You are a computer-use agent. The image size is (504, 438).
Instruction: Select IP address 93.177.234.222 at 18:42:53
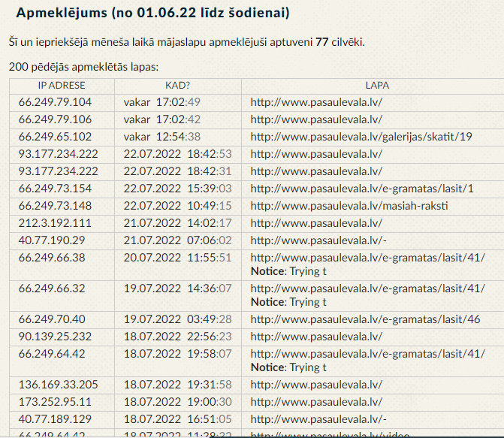[58, 154]
